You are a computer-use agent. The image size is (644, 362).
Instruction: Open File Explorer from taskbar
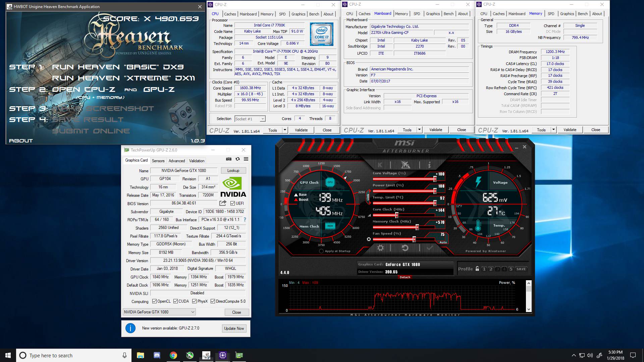(141, 355)
